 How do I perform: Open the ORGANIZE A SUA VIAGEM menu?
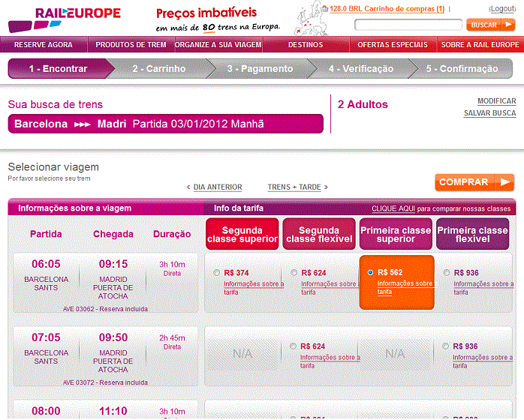pyautogui.click(x=218, y=45)
